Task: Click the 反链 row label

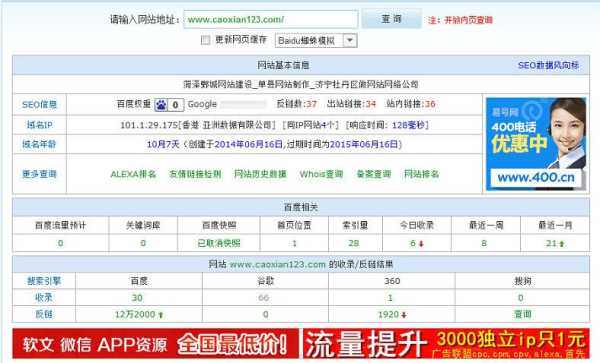Action: click(44, 314)
